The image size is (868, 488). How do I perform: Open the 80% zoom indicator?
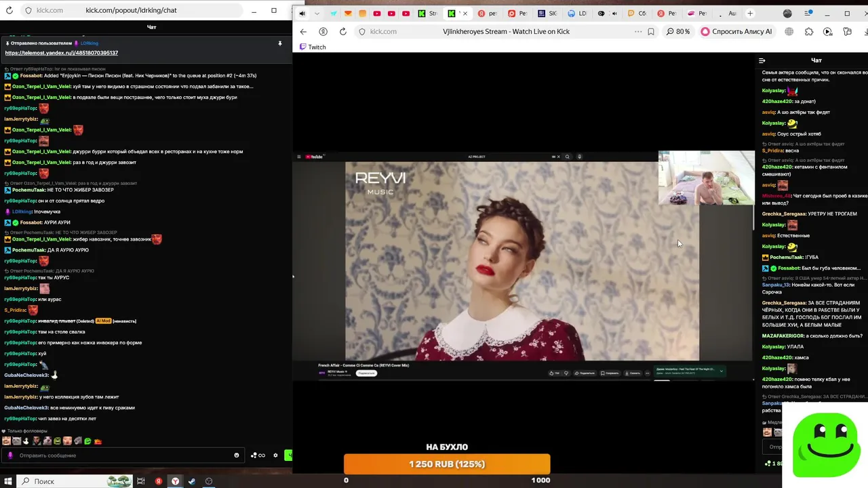point(678,31)
